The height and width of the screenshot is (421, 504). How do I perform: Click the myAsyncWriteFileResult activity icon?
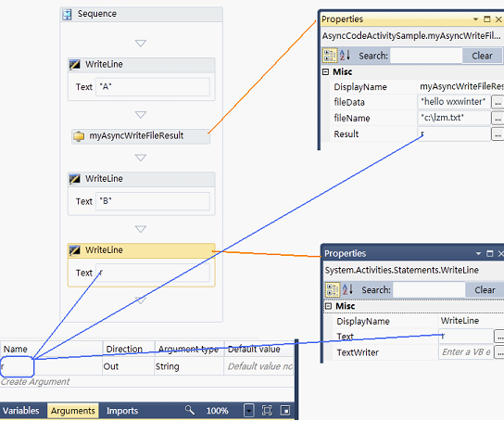[x=79, y=136]
